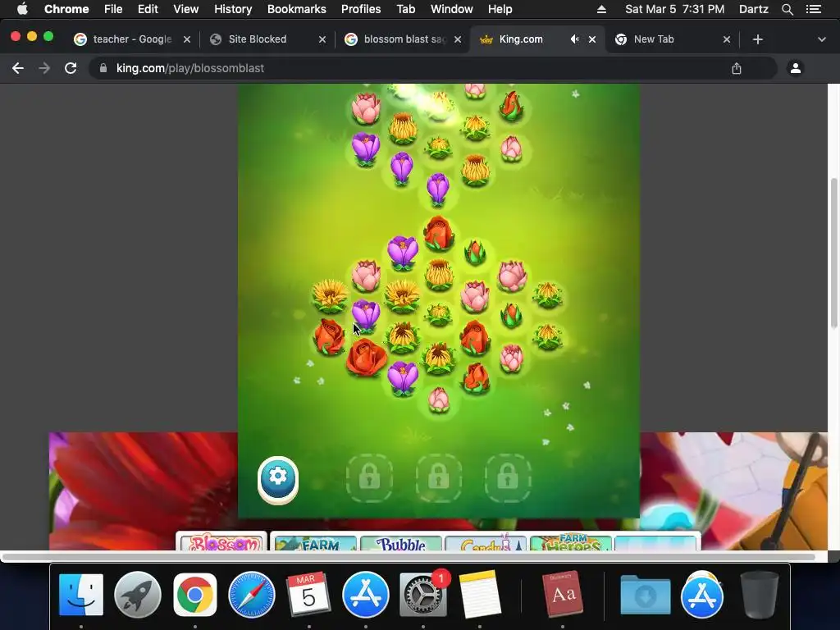Switch to the New Tab tab
Screen dimensions: 840x630
[x=654, y=39]
